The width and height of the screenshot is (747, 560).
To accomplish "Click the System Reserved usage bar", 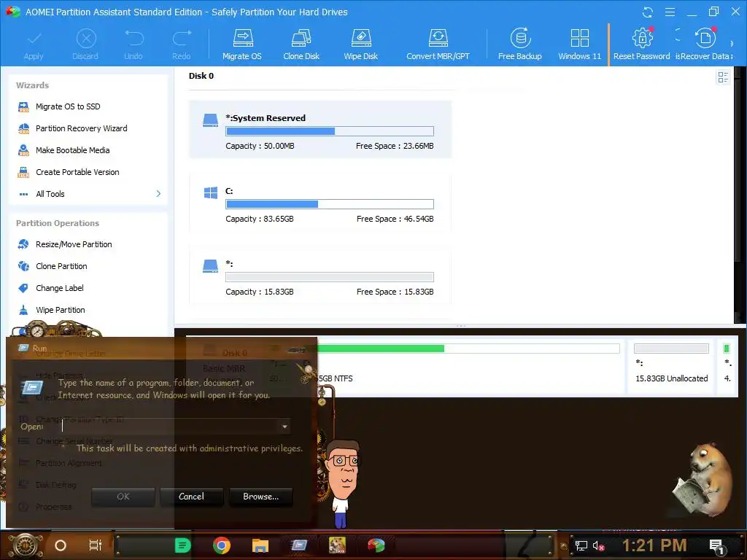I will pos(330,131).
